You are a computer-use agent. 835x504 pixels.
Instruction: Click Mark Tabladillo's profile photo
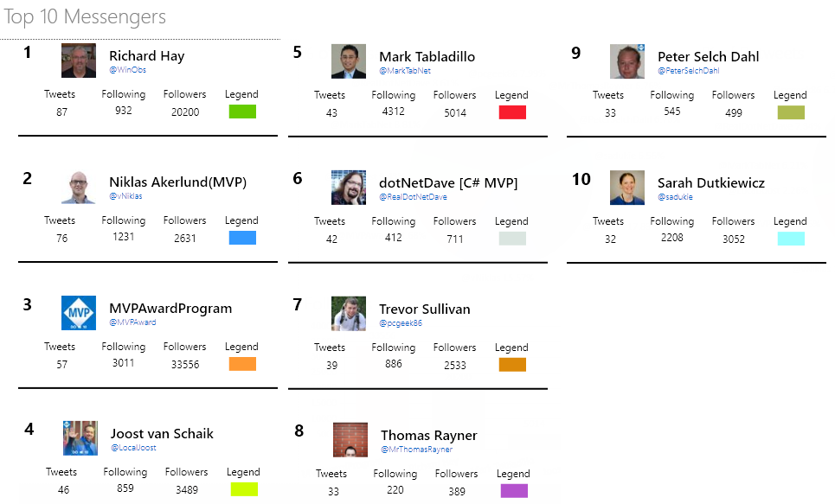coord(349,61)
